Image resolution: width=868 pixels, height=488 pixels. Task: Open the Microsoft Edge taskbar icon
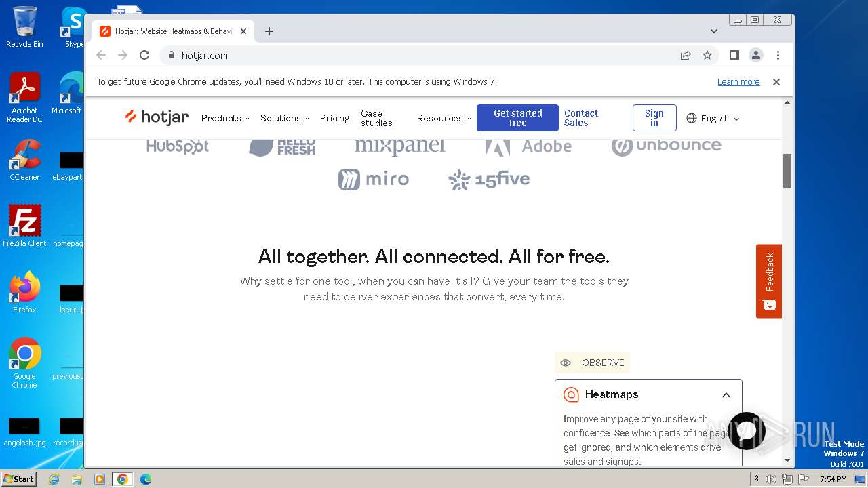[145, 479]
